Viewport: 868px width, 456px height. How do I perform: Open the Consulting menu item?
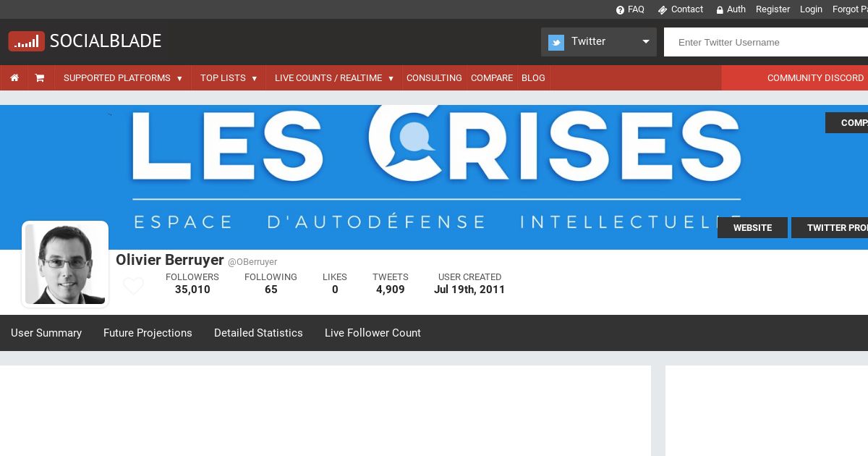click(x=434, y=78)
